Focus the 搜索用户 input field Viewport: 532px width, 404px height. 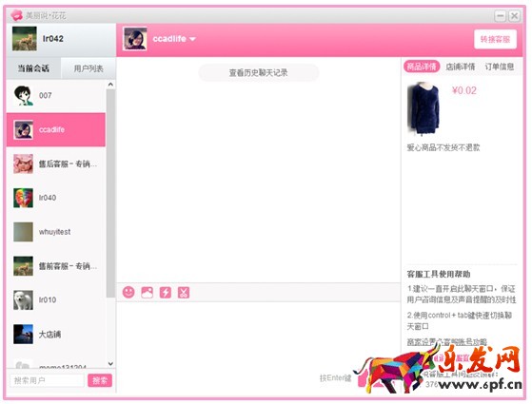[x=47, y=380]
